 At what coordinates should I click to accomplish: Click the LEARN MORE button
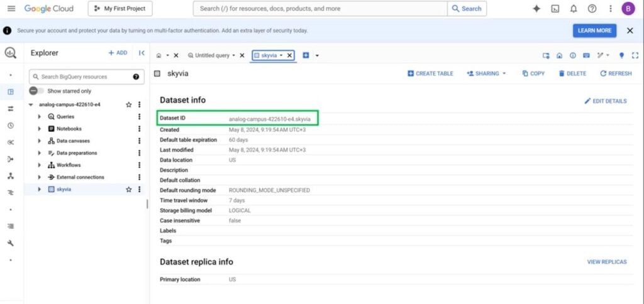coord(594,31)
